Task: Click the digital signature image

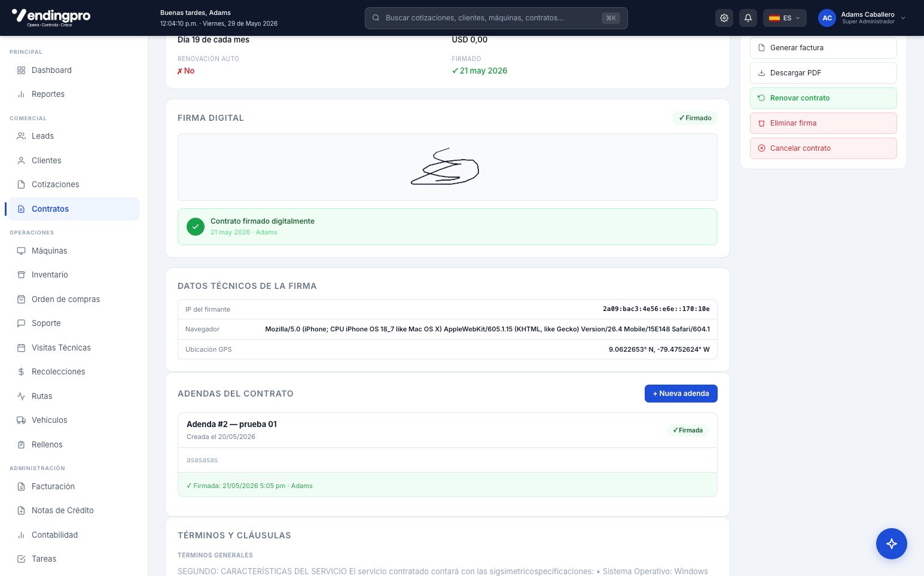Action: pos(445,167)
